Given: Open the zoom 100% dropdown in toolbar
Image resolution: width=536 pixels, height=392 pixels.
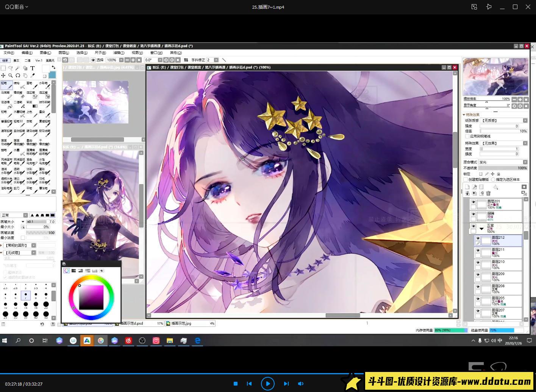Looking at the screenshot, I should pos(121,60).
